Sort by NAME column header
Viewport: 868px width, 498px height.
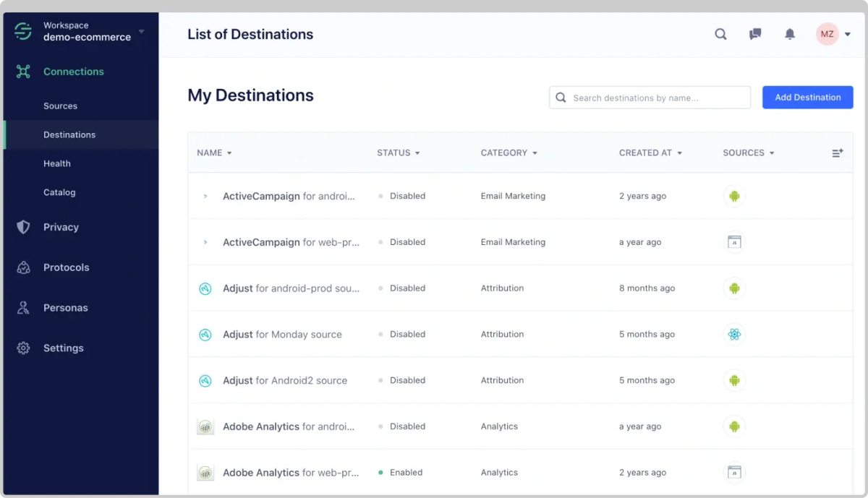click(214, 153)
